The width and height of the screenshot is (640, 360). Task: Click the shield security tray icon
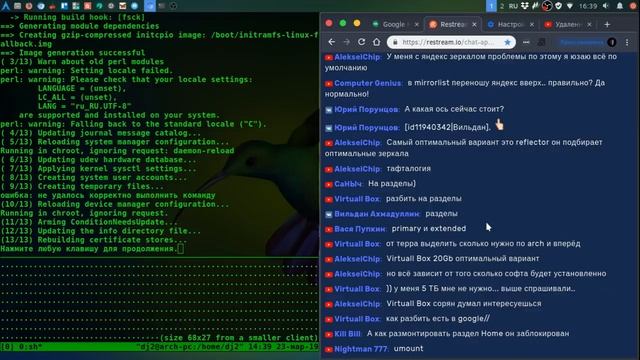click(558, 6)
